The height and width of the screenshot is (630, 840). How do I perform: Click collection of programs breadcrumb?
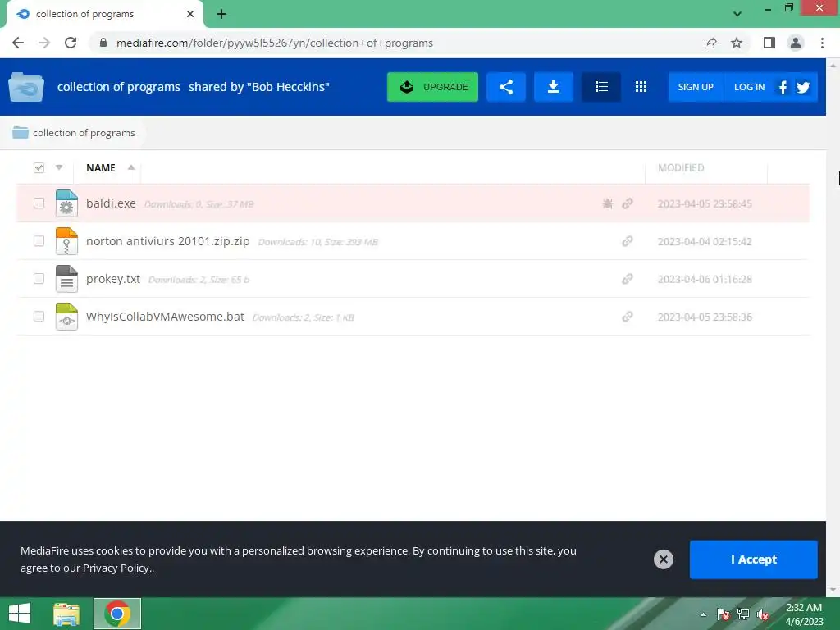[84, 132]
